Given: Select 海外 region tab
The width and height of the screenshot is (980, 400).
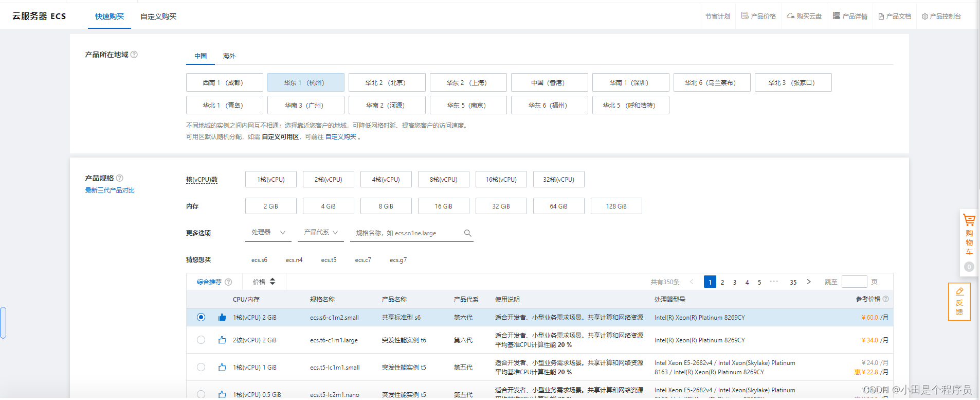Looking at the screenshot, I should [229, 56].
